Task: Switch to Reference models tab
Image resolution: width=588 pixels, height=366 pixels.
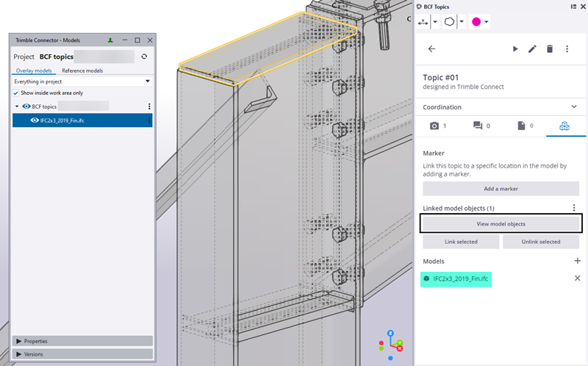Action: click(x=82, y=71)
